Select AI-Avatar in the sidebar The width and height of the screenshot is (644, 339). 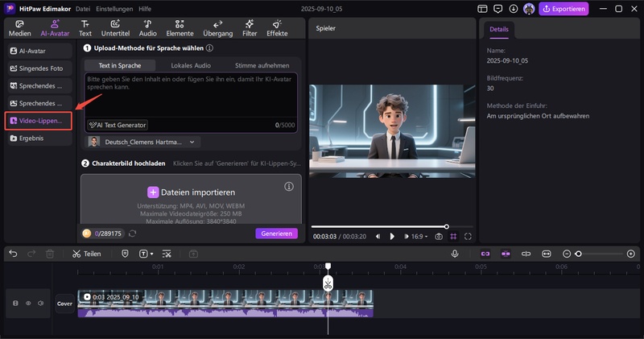coord(39,51)
